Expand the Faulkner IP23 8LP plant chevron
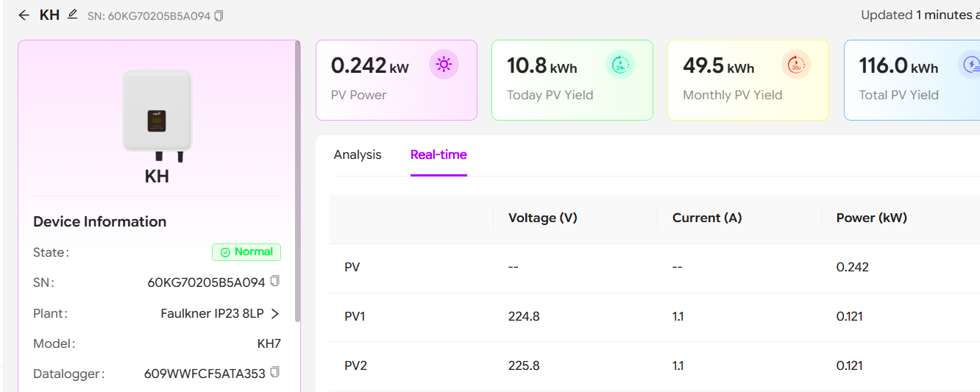The image size is (980, 392). point(275,313)
